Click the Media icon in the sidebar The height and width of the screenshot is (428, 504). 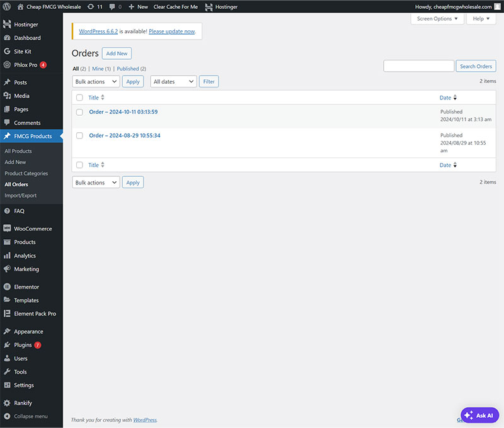click(7, 96)
